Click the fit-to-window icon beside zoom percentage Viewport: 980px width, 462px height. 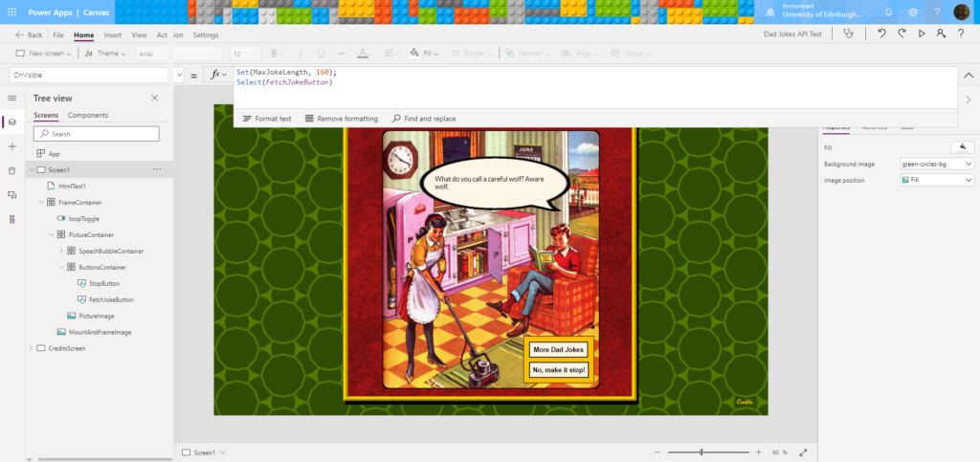click(803, 451)
